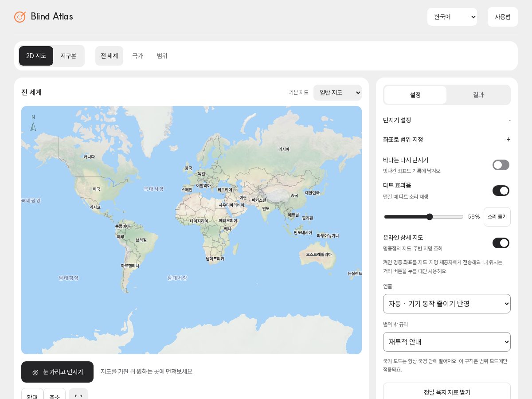This screenshot has width=532, height=399.
Task: Open the 한국어 language dropdown
Action: coord(452,17)
